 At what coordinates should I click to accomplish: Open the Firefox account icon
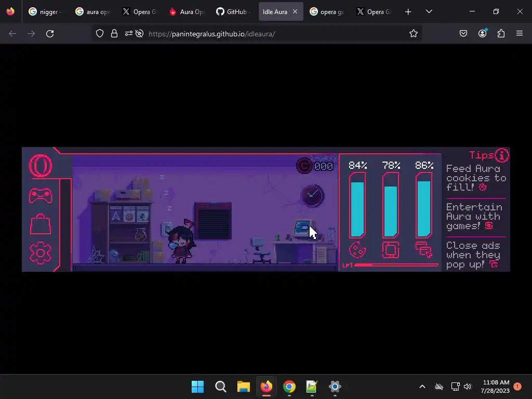(x=483, y=34)
